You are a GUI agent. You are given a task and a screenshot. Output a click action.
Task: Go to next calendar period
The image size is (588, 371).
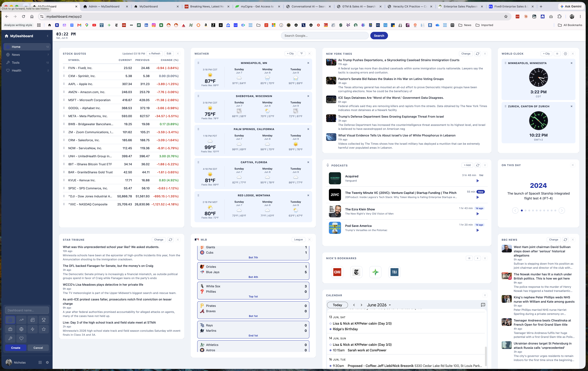click(361, 305)
